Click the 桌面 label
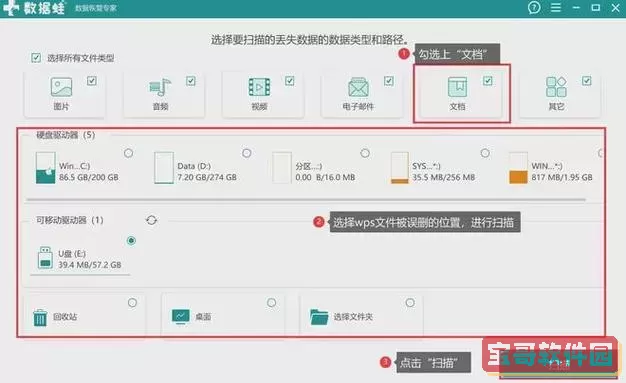Screen dimensions: 626x383 pos(203,317)
